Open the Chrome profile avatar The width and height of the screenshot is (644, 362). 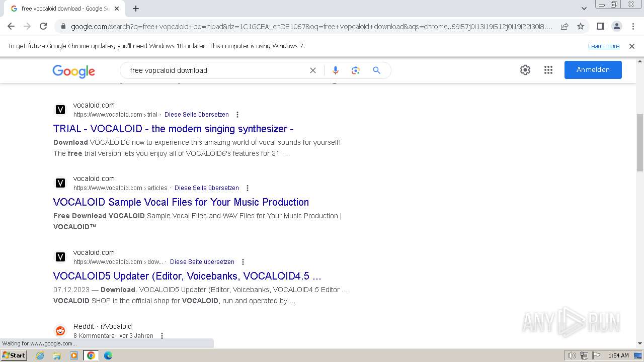click(616, 26)
